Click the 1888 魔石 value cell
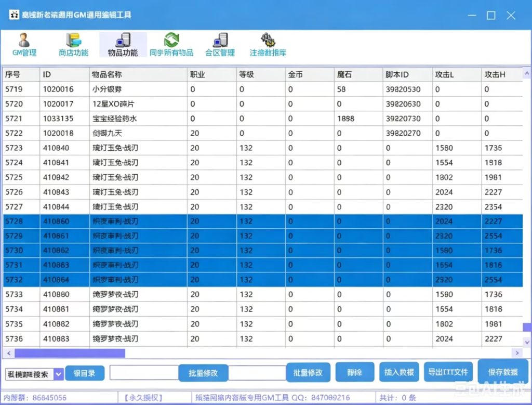 coord(358,119)
